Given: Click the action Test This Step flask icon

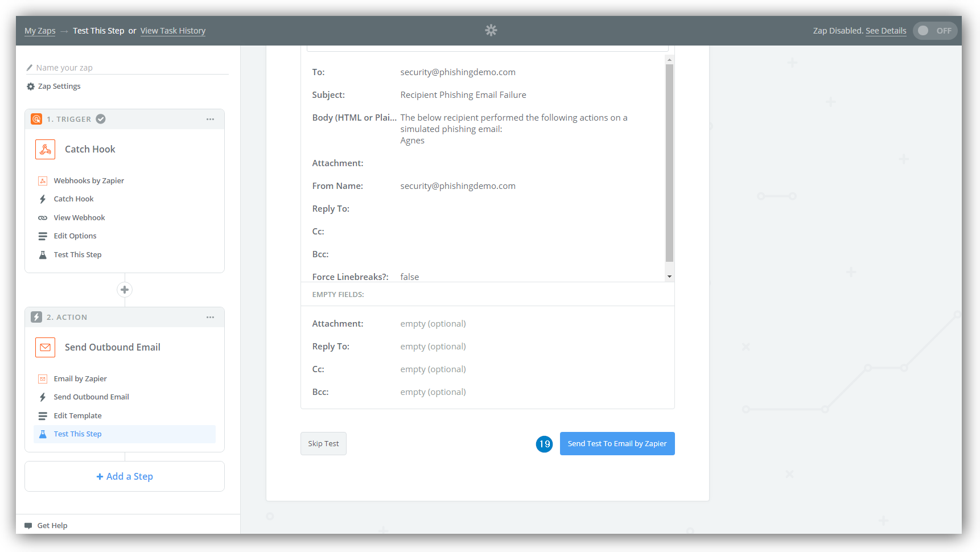Looking at the screenshot, I should point(43,434).
